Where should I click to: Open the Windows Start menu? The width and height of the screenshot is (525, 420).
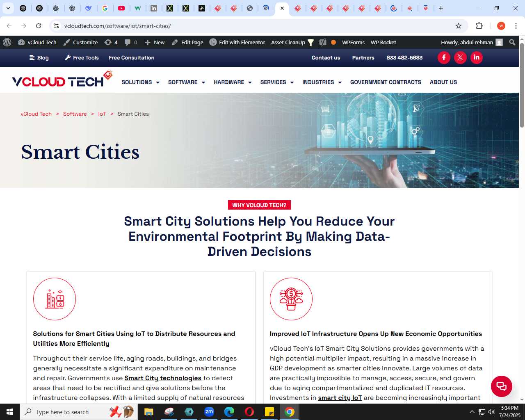(10, 412)
